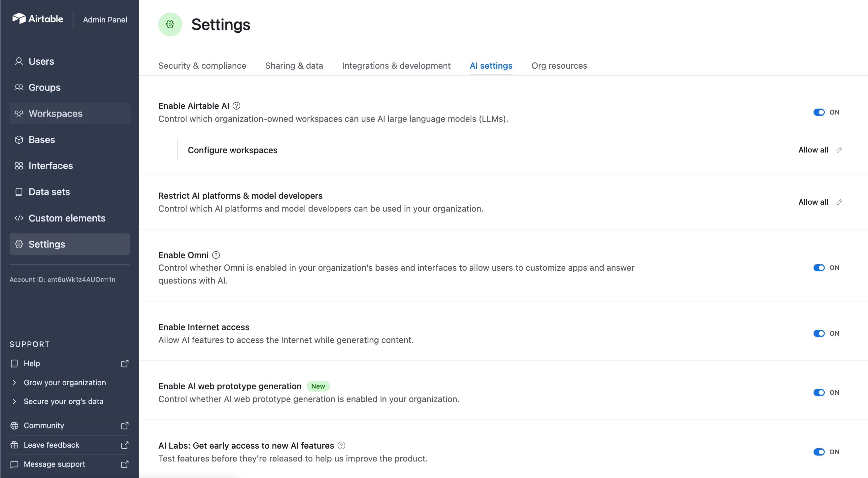This screenshot has height=478, width=868.
Task: Open the Message support link
Action: click(x=54, y=464)
